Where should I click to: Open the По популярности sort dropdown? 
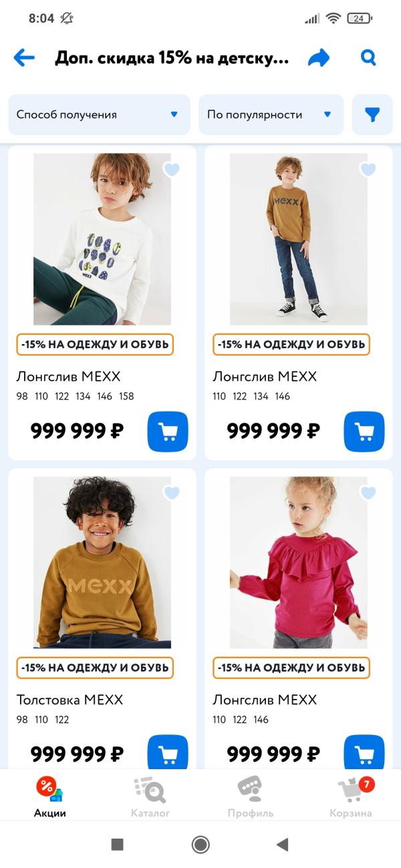(x=271, y=115)
